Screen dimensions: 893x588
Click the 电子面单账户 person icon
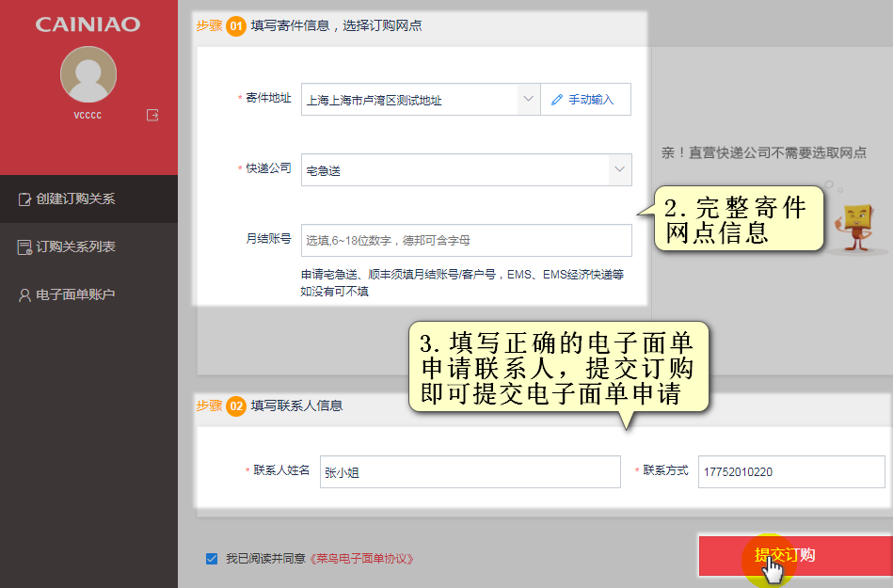(24, 294)
